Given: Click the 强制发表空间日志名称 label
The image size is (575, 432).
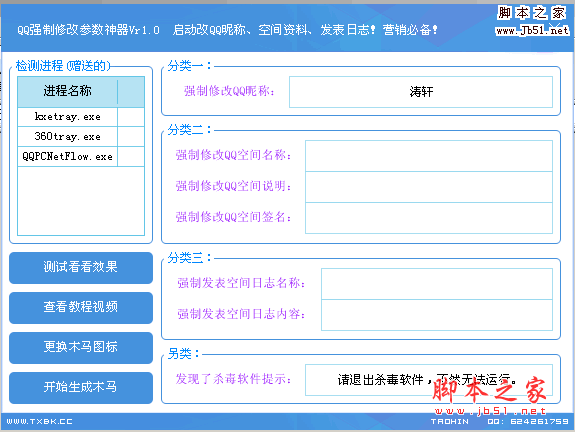Looking at the screenshot, I should pos(242,283).
